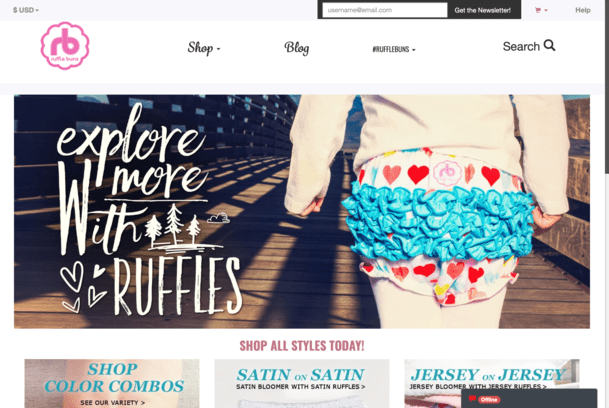Click the Shop All Styles Today! heading
The image size is (609, 408).
pos(302,345)
